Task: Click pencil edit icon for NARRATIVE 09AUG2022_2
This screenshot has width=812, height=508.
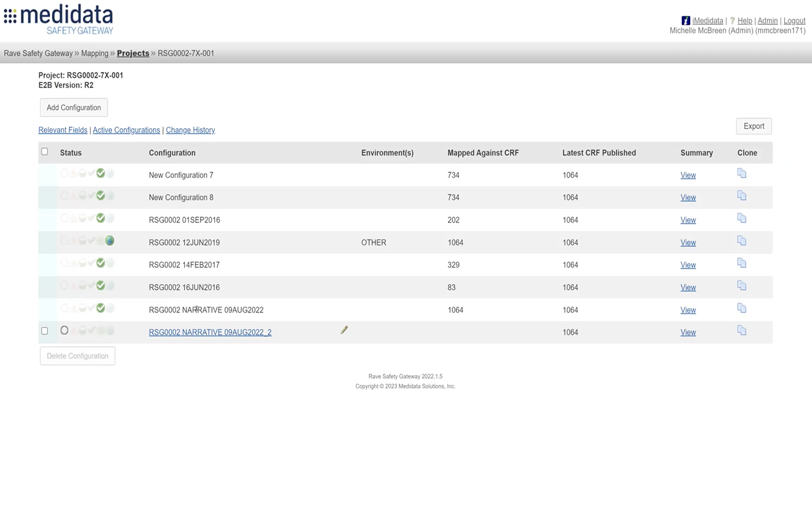Action: (x=344, y=330)
